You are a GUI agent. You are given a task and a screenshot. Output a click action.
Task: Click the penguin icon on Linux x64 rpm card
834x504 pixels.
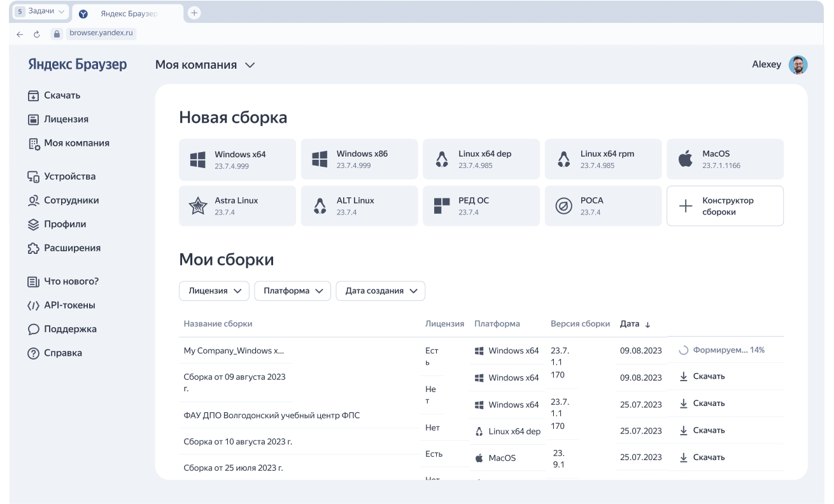click(563, 160)
